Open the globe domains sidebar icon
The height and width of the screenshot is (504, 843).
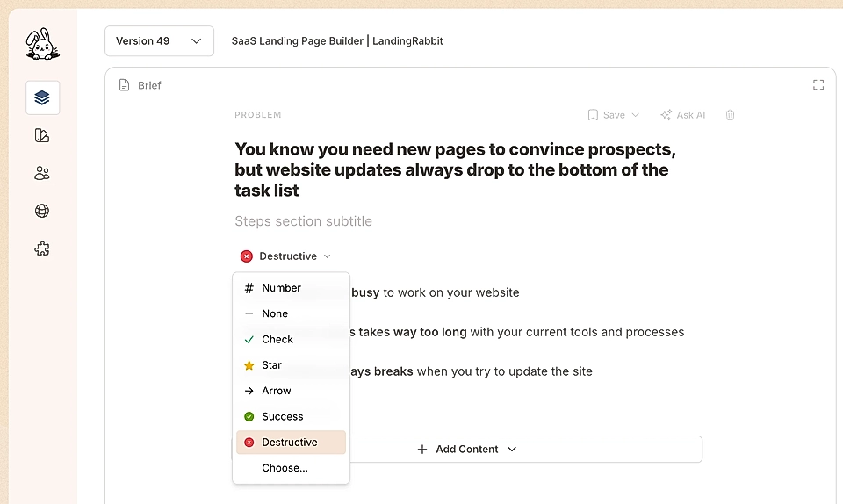[x=42, y=211]
